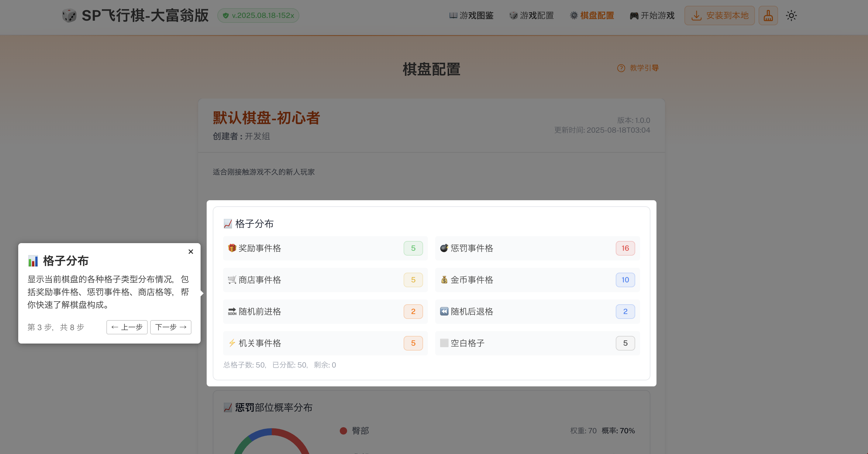Viewport: 868px width, 454px height.
Task: Click the shopping cart icon of 商店事件格
Action: (x=232, y=280)
